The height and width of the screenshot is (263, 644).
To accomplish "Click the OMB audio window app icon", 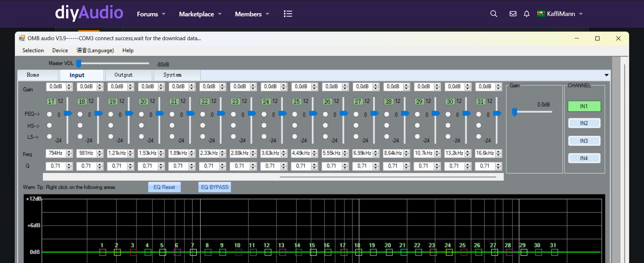I will [x=22, y=38].
